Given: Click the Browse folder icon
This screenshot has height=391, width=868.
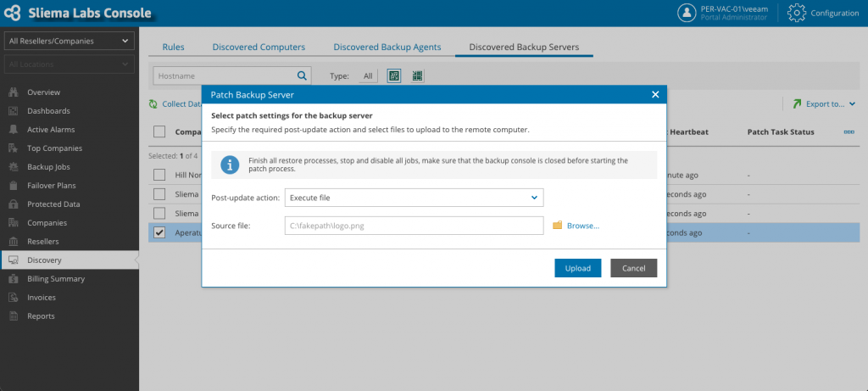Looking at the screenshot, I should coord(558,226).
